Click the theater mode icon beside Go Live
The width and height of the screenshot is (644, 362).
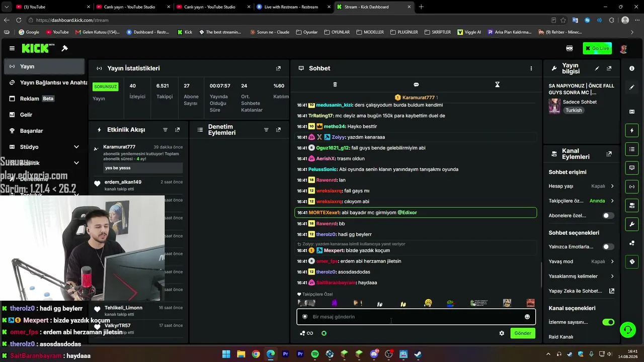[570, 48]
